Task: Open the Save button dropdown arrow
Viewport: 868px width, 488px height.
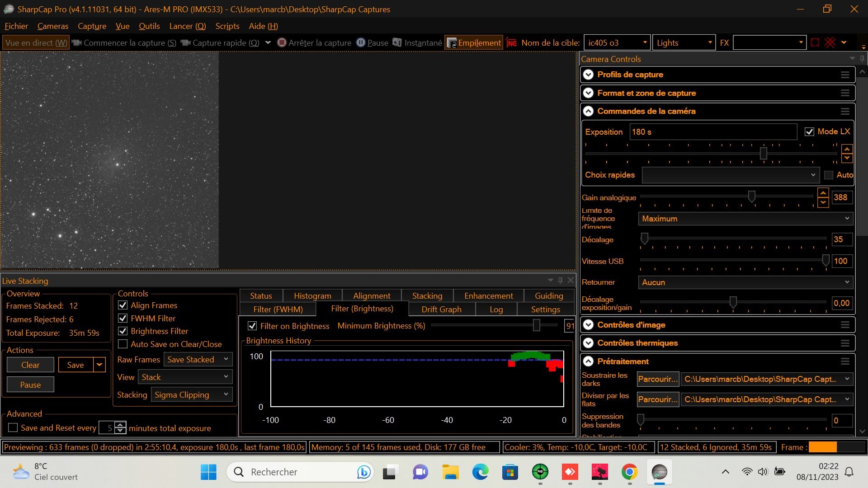Action: click(99, 365)
